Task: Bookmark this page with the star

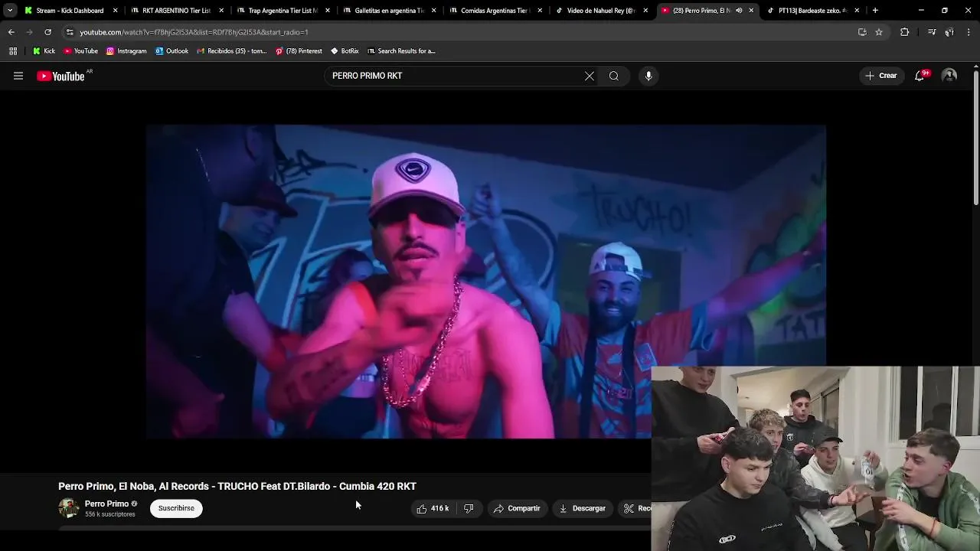Action: (x=879, y=32)
